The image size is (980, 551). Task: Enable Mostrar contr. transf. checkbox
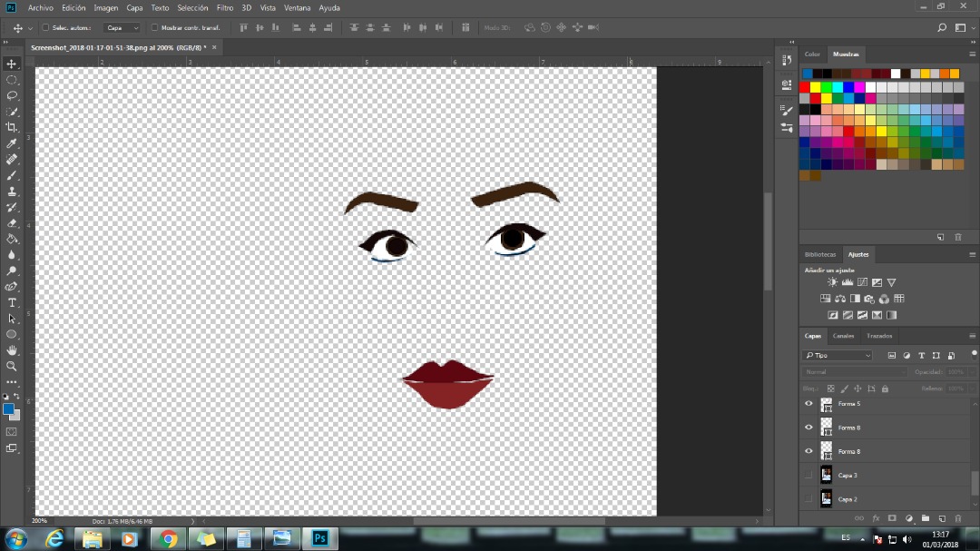pyautogui.click(x=154, y=28)
